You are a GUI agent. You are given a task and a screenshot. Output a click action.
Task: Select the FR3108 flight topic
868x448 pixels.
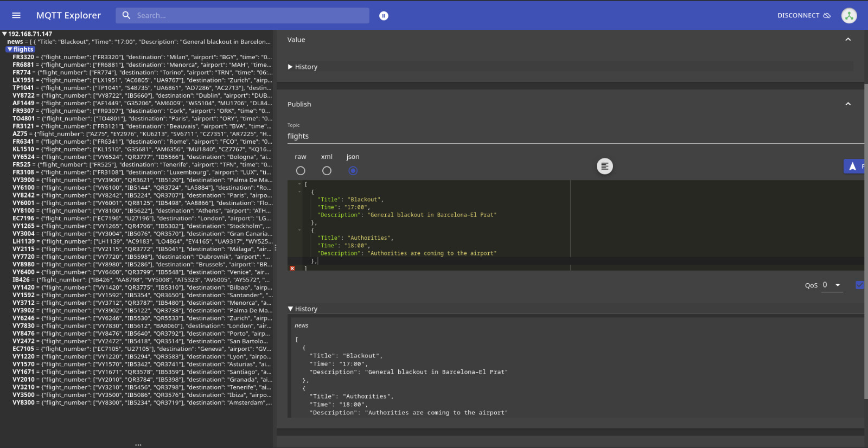pos(142,172)
